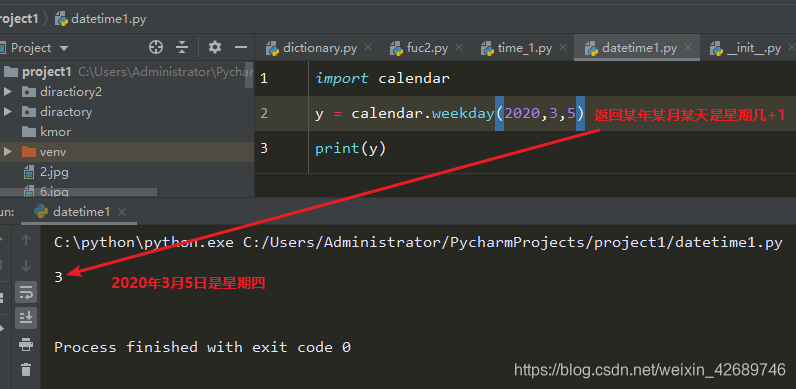Close the dictionary.py tab

click(x=368, y=48)
